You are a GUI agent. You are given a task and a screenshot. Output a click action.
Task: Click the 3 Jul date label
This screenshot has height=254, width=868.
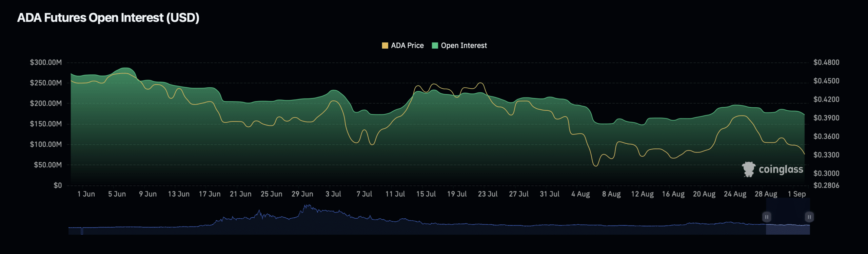(x=333, y=194)
